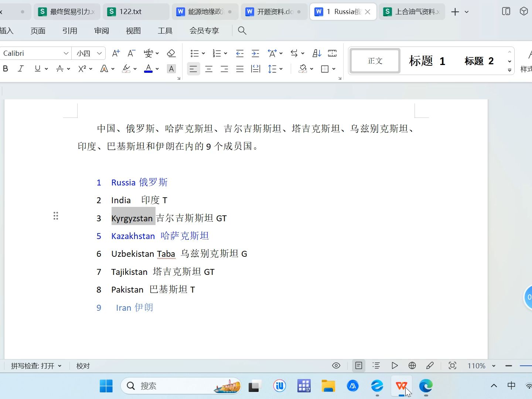This screenshot has width=532, height=399.
Task: Open the zoom percentage dropdown
Action: click(494, 366)
